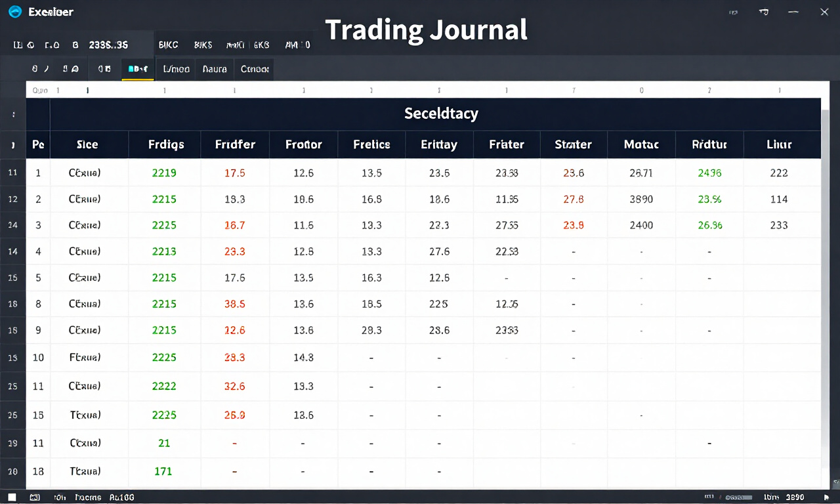Screen dimensions: 840x504
Task: Click the Liur column header
Action: point(779,145)
